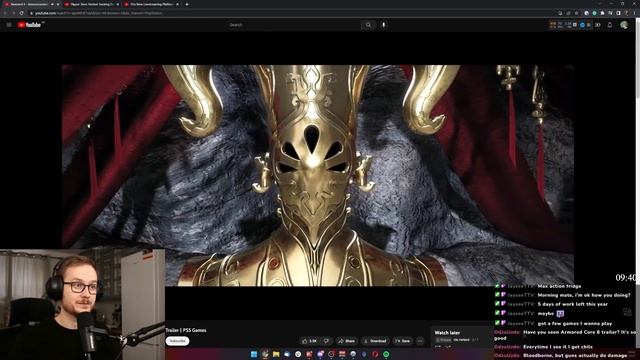Go to the YouTube home logo
This screenshot has width=640, height=360.
tap(29, 25)
